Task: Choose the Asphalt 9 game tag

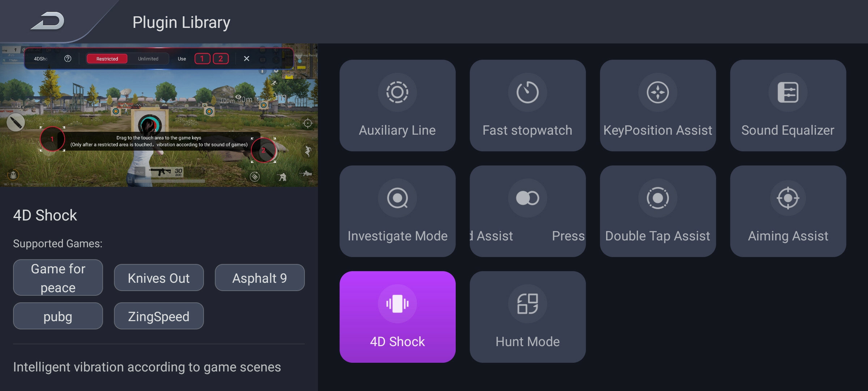Action: coord(260,278)
